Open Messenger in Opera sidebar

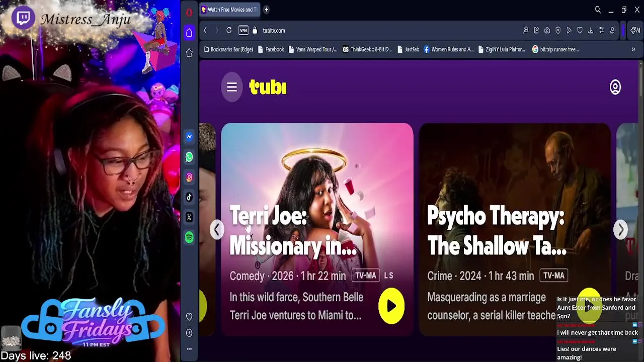189,137
